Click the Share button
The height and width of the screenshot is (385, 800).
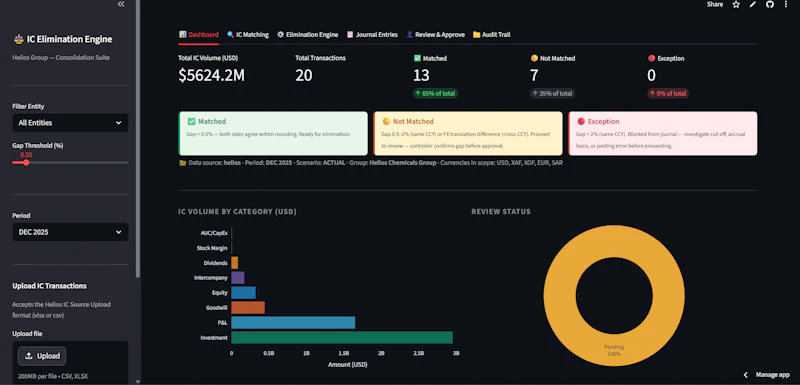(x=715, y=4)
